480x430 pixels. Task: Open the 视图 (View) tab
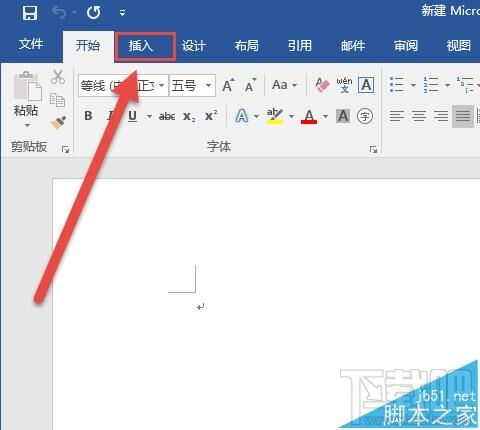459,46
